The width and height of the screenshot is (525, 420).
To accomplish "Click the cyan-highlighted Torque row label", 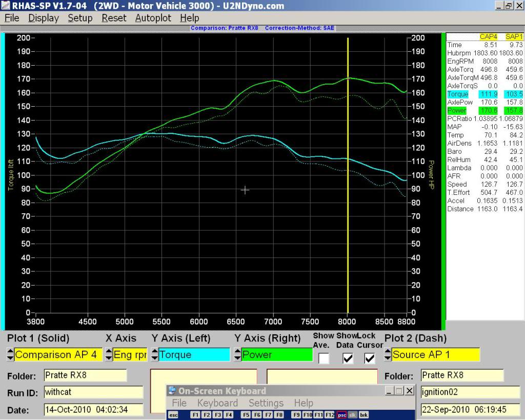I will point(457,94).
